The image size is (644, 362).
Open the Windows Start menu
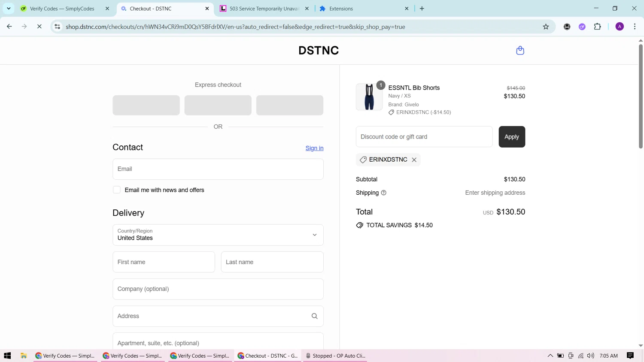pos(7,356)
